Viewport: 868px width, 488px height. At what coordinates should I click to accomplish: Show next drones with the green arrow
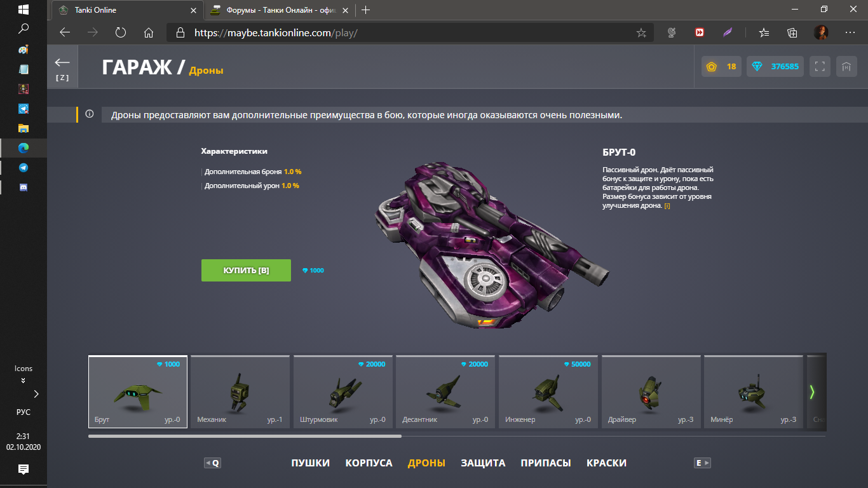812,392
